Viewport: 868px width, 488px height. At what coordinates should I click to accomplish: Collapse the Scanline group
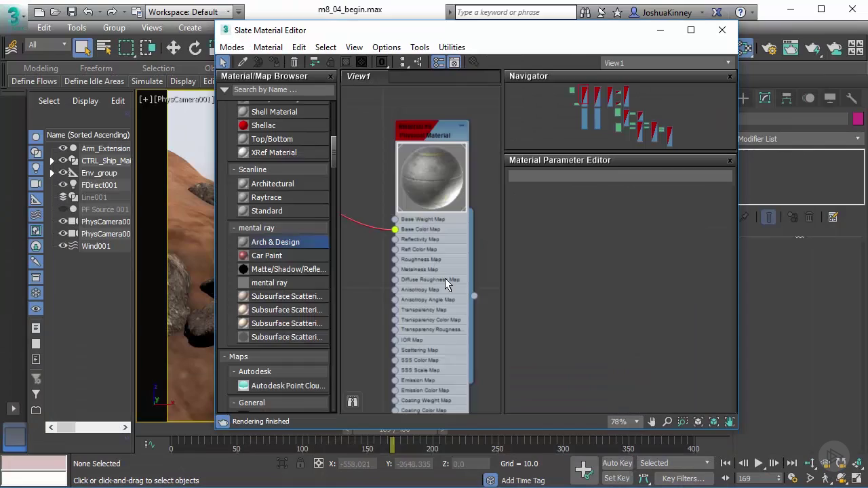233,169
